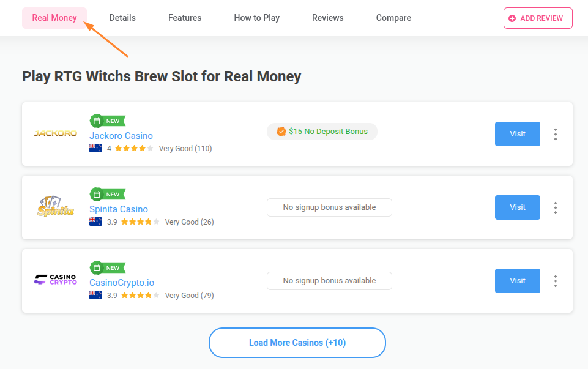Visit Spinita Casino
588x369 pixels.
(x=518, y=207)
